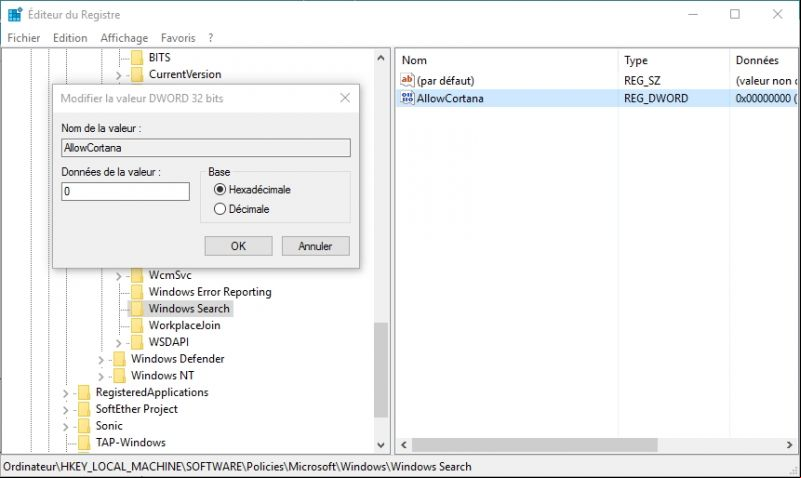Expand the SoftEther Project key
The height and width of the screenshot is (478, 801).
65,410
